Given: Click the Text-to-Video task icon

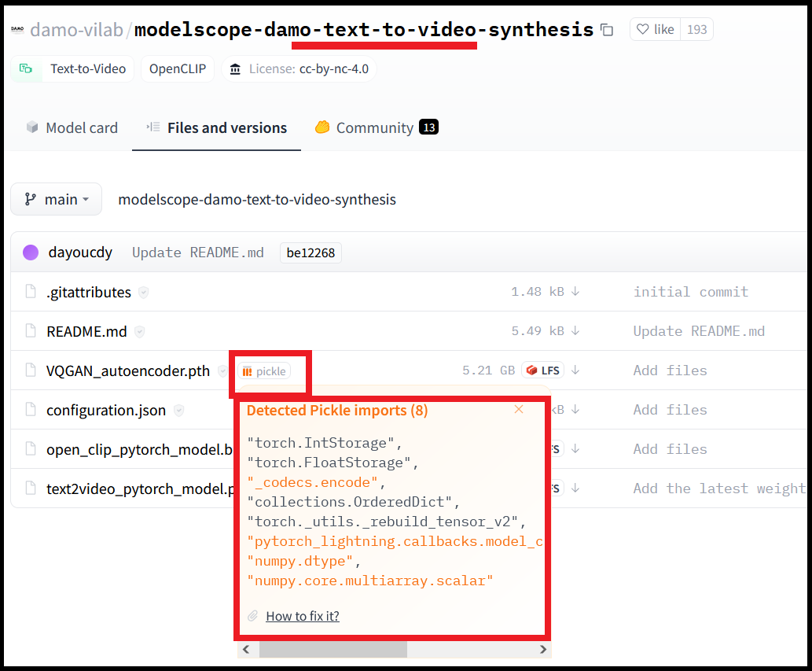Looking at the screenshot, I should click(25, 68).
